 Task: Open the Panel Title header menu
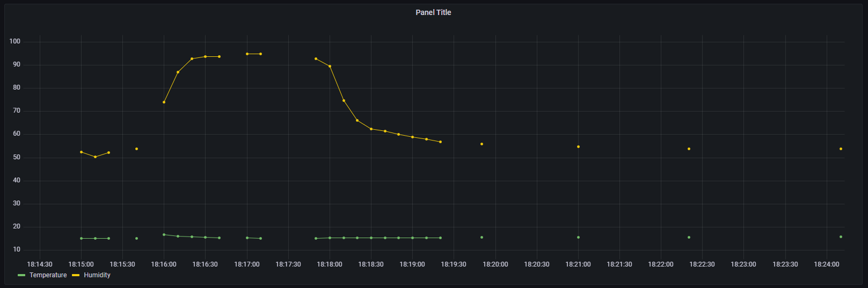(x=433, y=12)
